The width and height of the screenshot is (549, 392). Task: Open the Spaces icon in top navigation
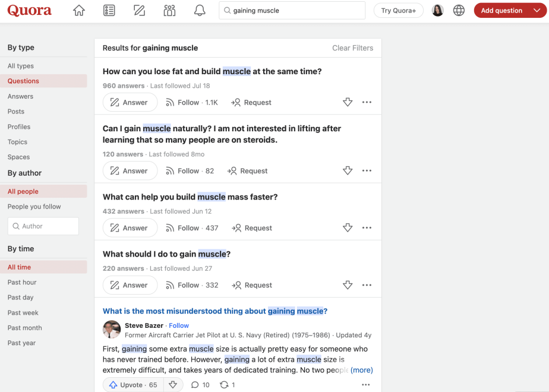pyautogui.click(x=169, y=10)
